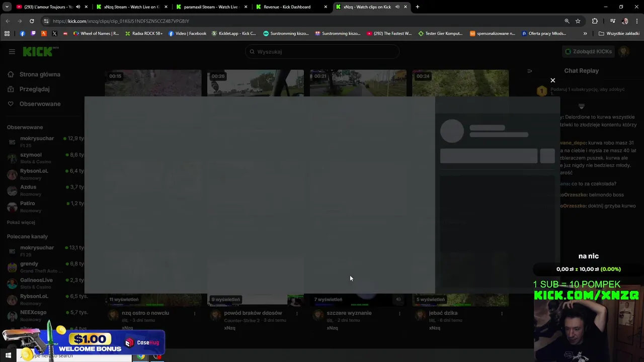Open NEEXcsgo recommended channel
644x362 pixels.
[x=45, y=315]
